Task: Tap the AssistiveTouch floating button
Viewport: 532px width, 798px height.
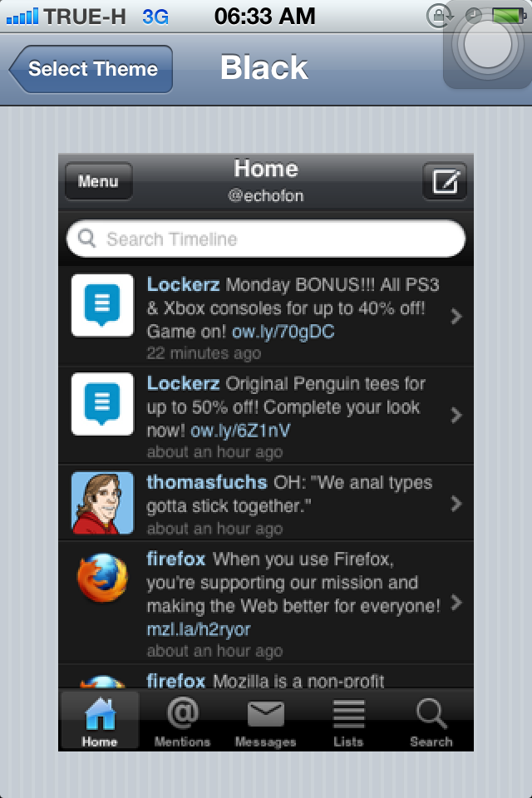Action: [x=488, y=47]
